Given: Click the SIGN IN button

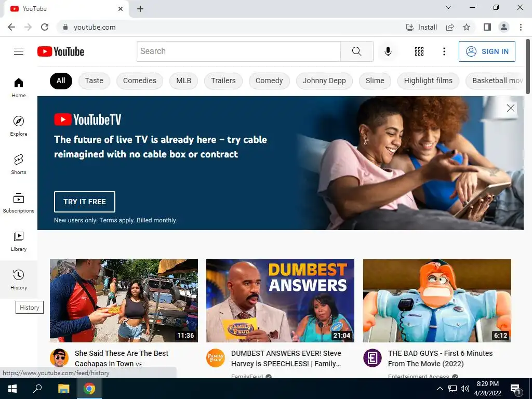Looking at the screenshot, I should pyautogui.click(x=487, y=51).
